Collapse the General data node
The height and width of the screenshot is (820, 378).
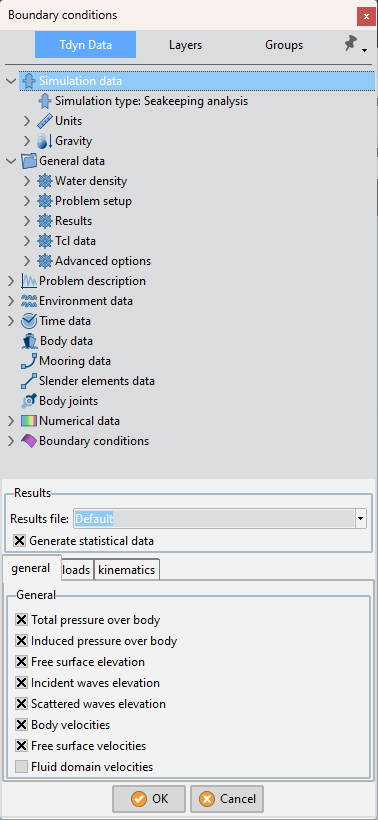[x=12, y=161]
